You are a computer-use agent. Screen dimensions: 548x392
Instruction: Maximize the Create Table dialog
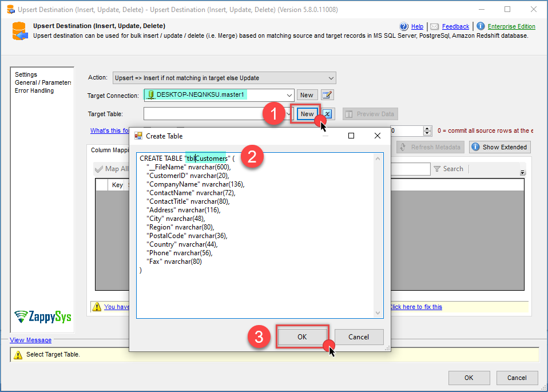click(351, 136)
